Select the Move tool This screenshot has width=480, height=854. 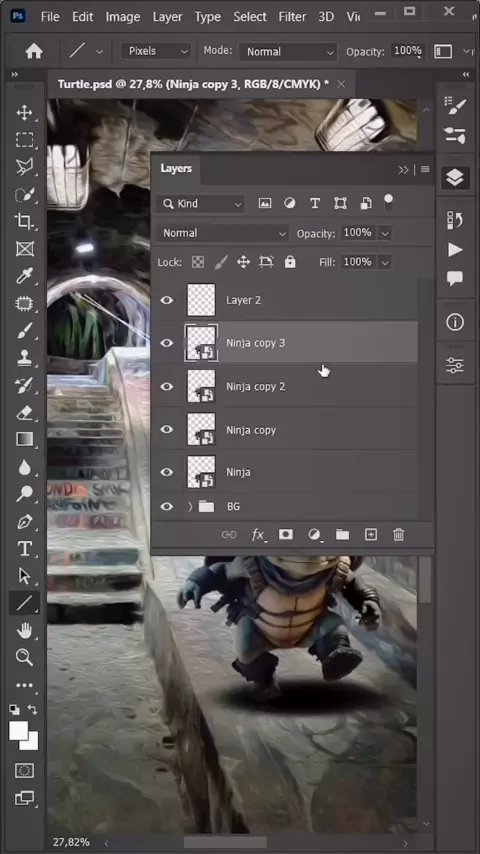25,113
